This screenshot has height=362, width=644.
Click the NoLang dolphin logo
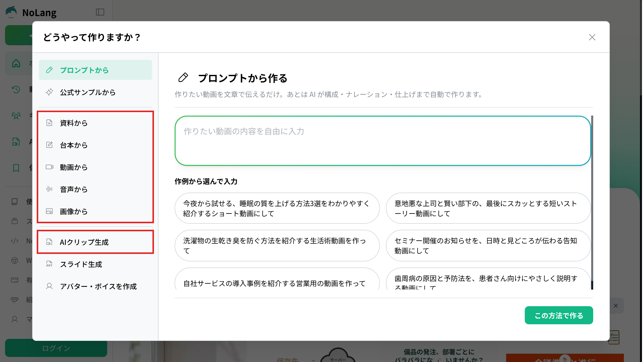tap(11, 12)
